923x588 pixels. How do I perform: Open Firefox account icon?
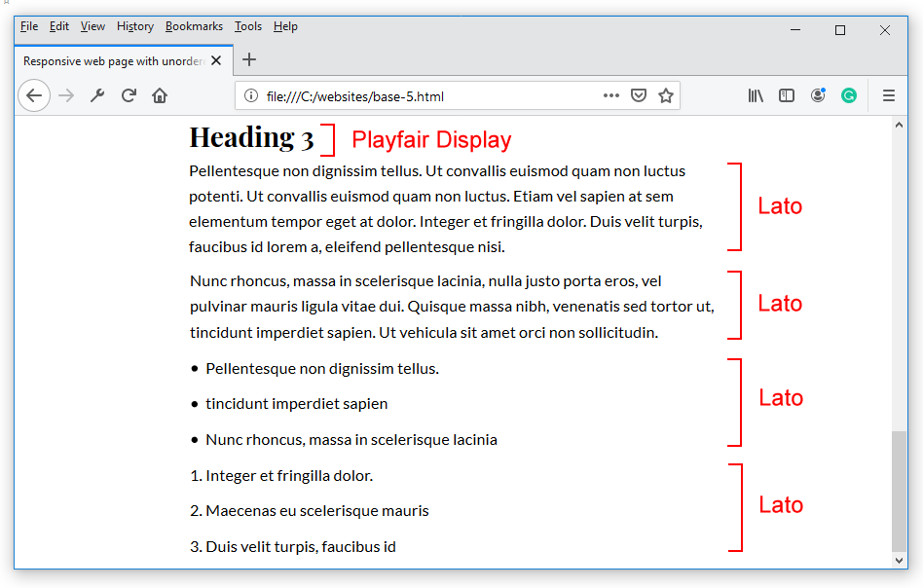tap(818, 95)
